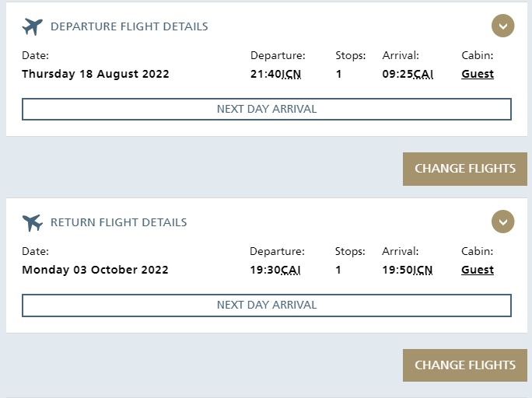
Task: Click the date Monday 03 October 2022
Action: tap(95, 270)
